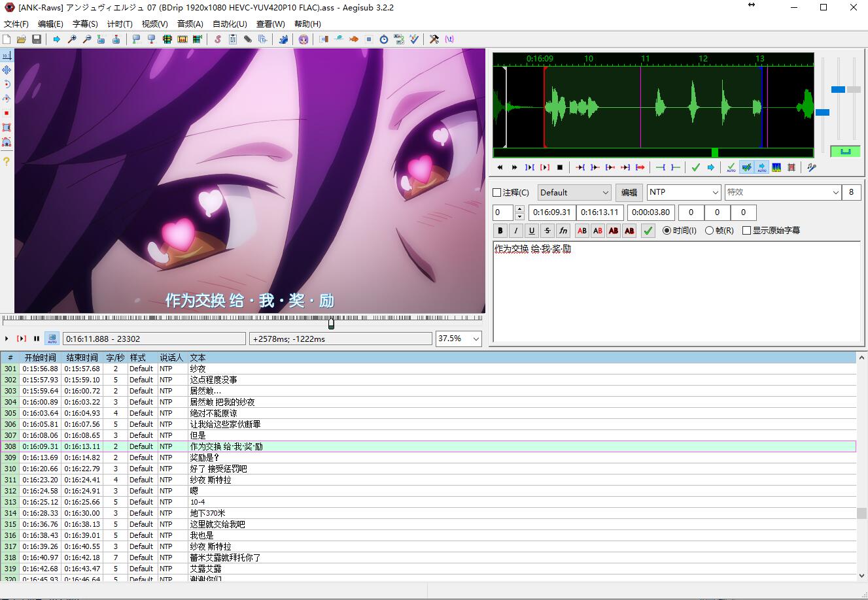The image size is (868, 600).
Task: Open visual typesetting help question mark
Action: tap(7, 161)
